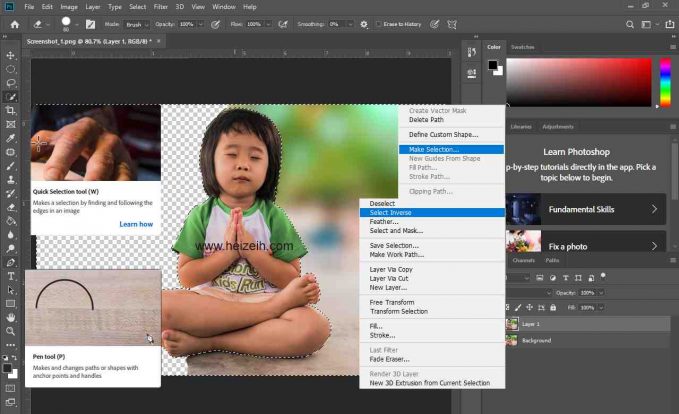Select the Clone Stamp tool

(x=10, y=180)
